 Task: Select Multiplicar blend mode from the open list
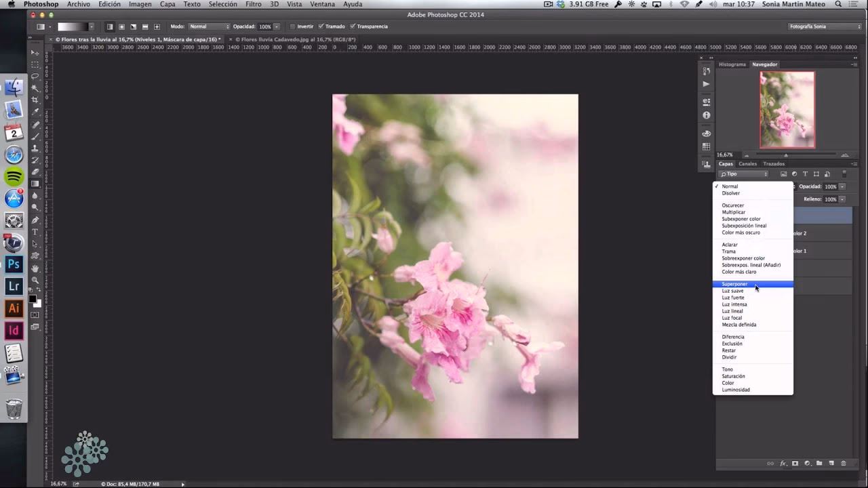coord(734,212)
